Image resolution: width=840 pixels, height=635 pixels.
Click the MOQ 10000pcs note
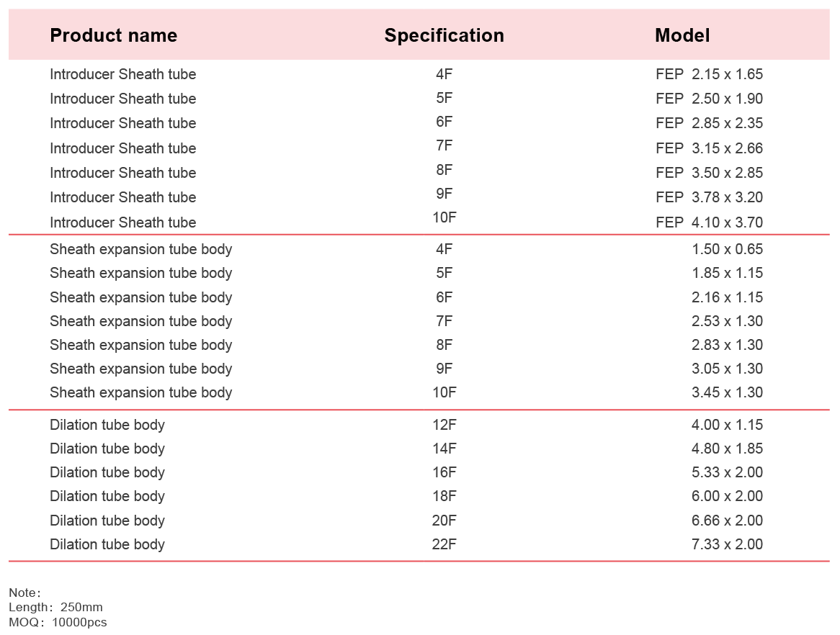58,623
